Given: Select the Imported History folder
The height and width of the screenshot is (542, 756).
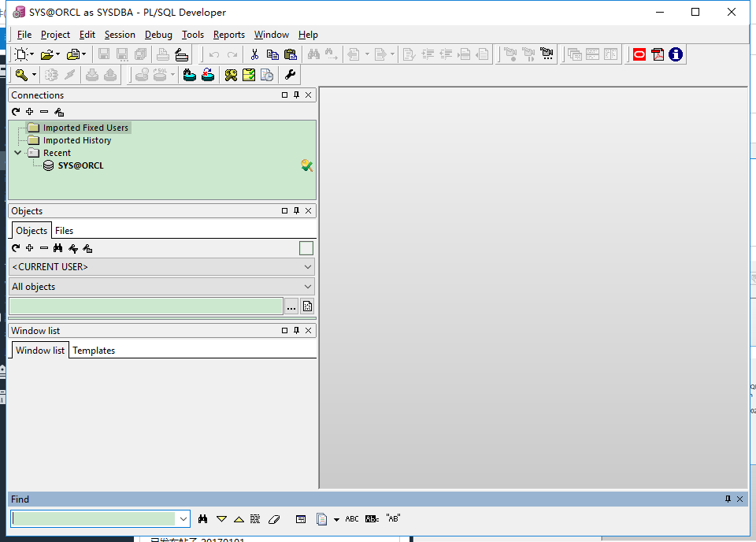Looking at the screenshot, I should coord(77,140).
